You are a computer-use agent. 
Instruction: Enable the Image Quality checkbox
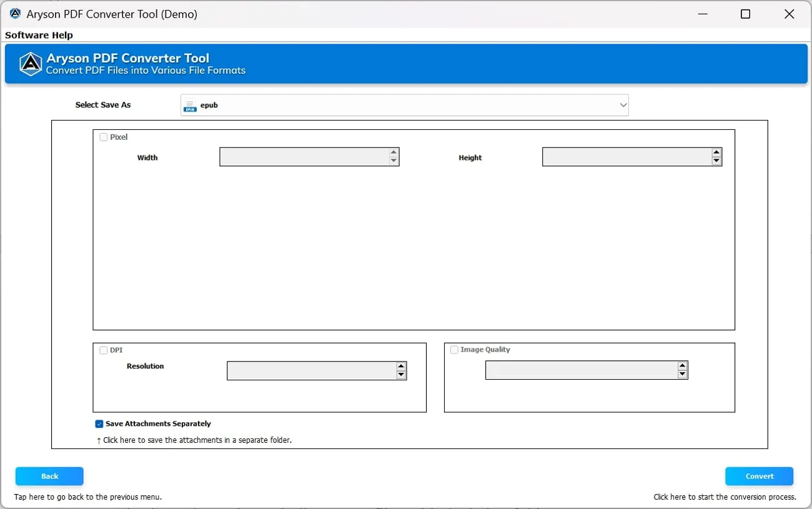[454, 350]
